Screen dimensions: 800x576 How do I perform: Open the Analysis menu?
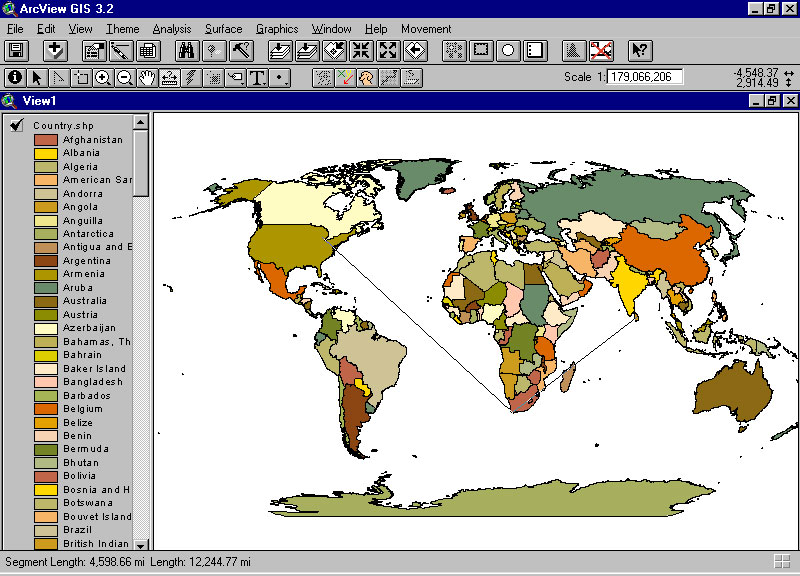(171, 29)
